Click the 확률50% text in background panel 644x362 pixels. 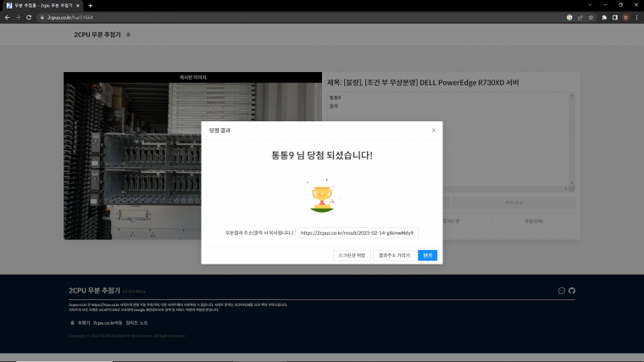point(534,221)
